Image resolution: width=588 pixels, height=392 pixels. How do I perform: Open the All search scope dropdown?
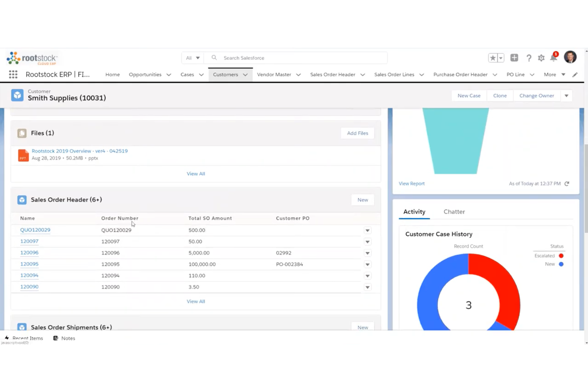[193, 58]
